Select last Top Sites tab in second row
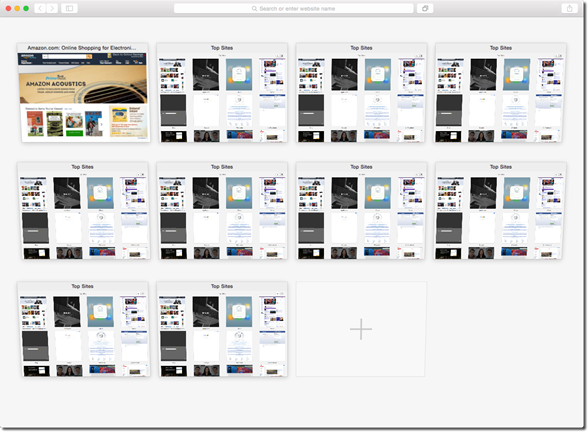 click(501, 211)
